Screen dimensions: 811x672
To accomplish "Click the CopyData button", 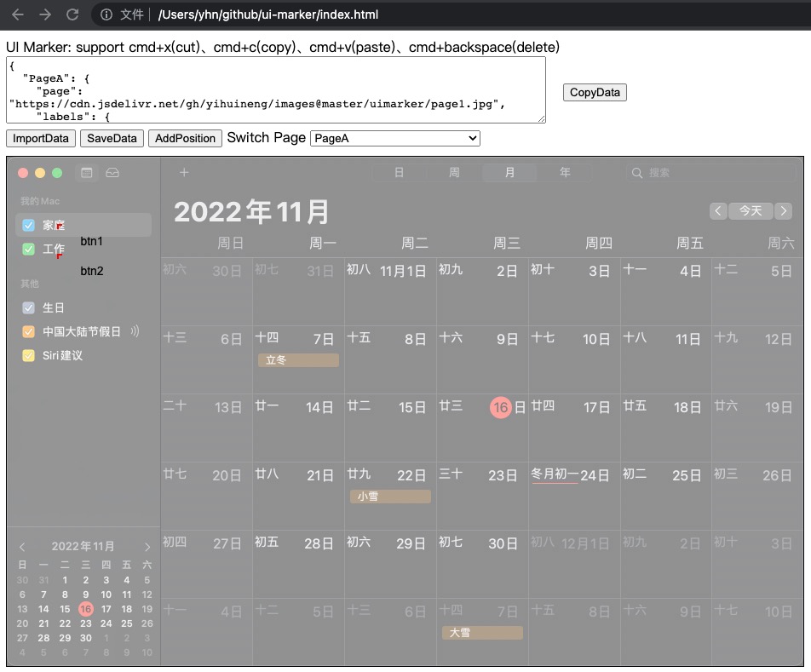I will [x=595, y=92].
